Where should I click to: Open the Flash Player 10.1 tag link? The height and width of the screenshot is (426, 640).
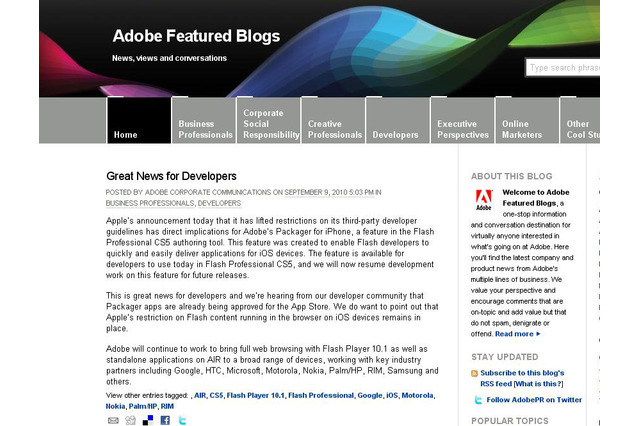pyautogui.click(x=256, y=395)
